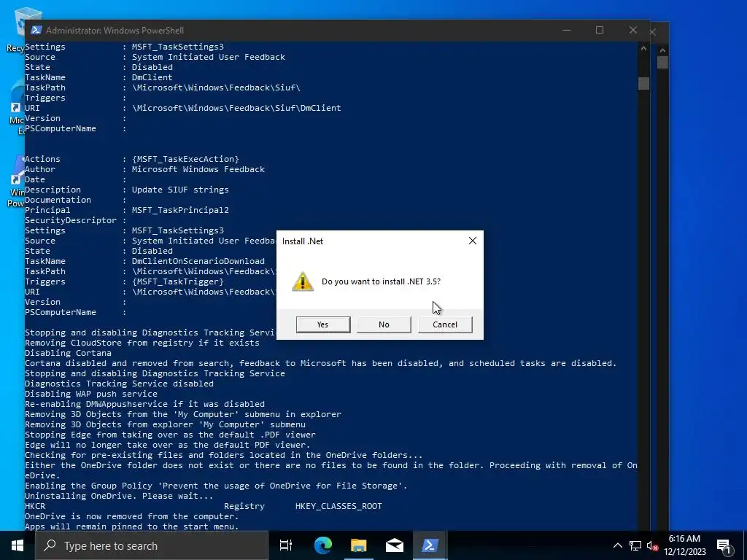The height and width of the screenshot is (560, 747).
Task: Click the PowerShell taskbar icon
Action: [430, 545]
